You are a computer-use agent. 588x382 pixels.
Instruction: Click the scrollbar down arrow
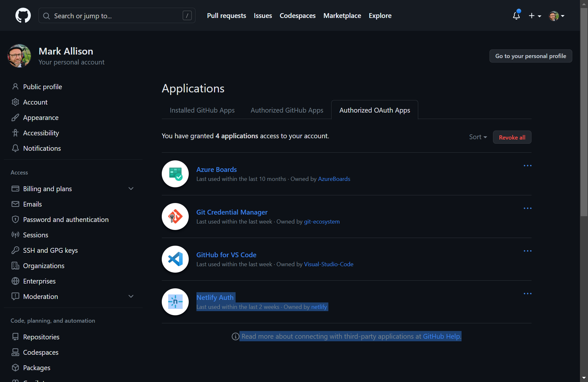(584, 378)
